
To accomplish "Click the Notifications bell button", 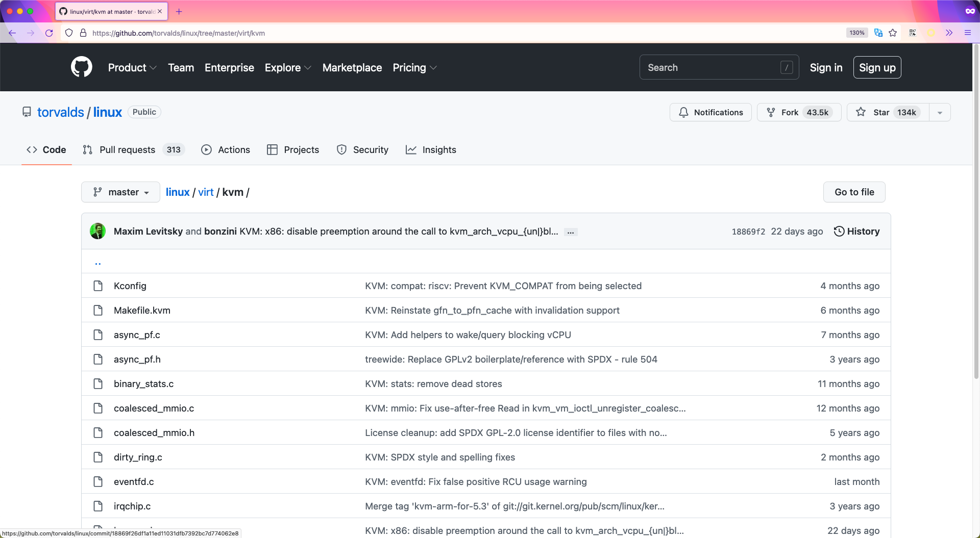I will 710,112.
